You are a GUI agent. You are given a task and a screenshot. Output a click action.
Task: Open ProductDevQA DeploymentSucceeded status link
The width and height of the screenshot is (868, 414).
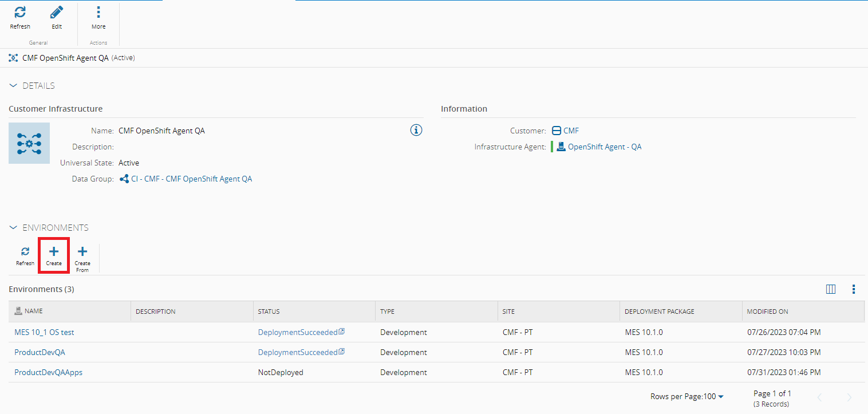coord(298,352)
